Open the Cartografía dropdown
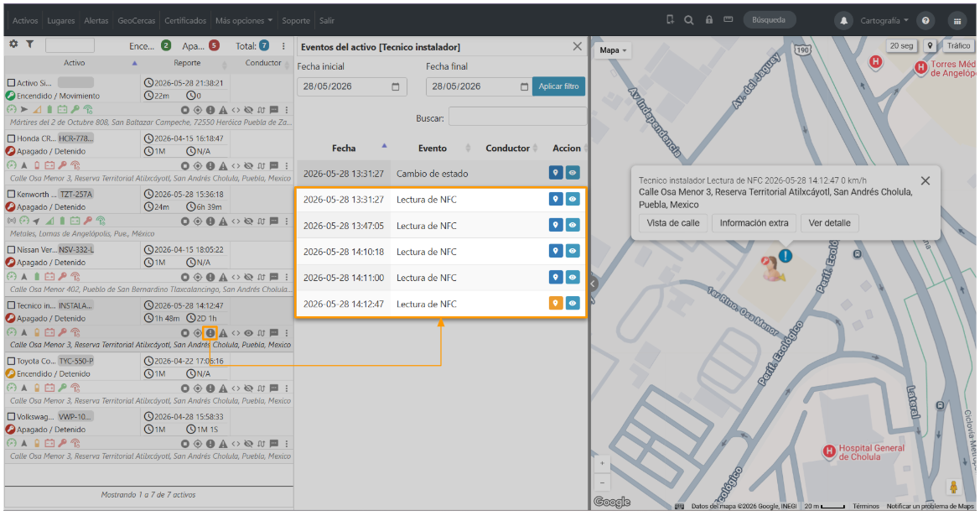 884,21
